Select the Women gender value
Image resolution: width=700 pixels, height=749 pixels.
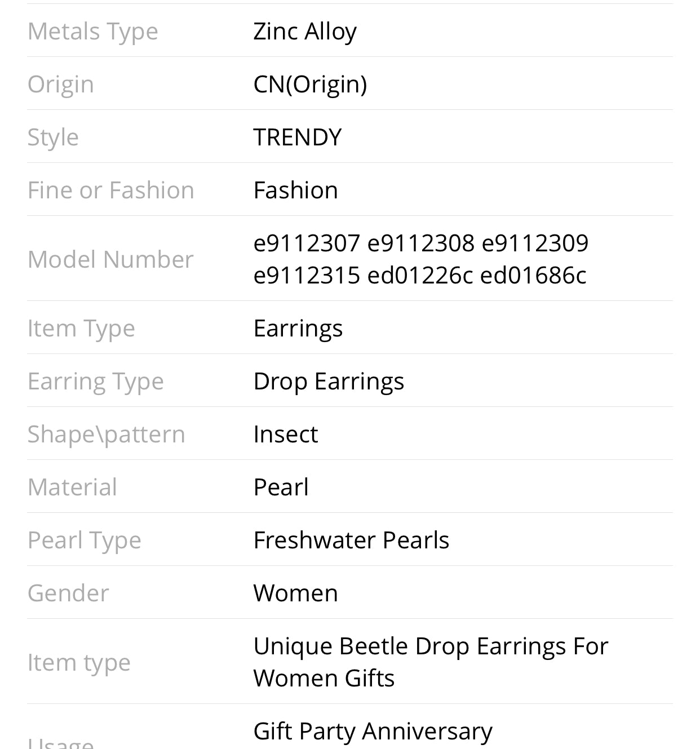296,593
